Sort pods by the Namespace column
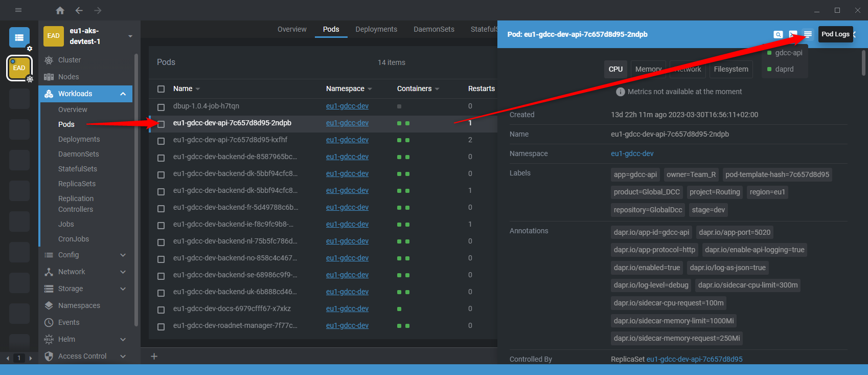The image size is (868, 375). pyautogui.click(x=349, y=89)
